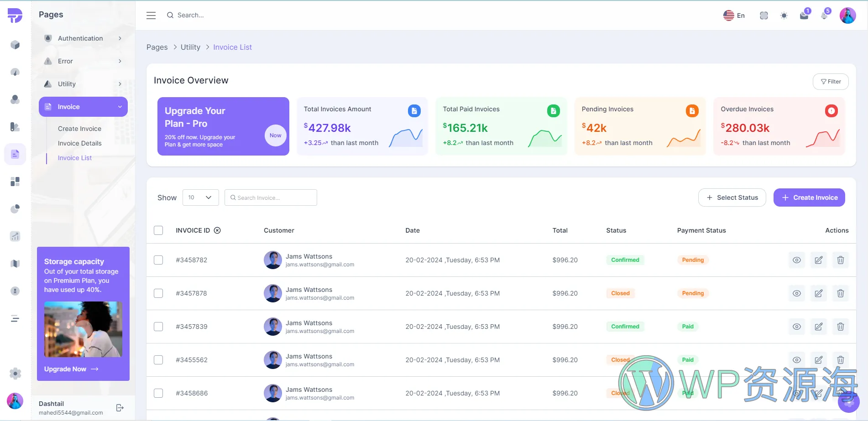Click the Search Invoice input field
This screenshot has height=421, width=868.
pos(271,198)
